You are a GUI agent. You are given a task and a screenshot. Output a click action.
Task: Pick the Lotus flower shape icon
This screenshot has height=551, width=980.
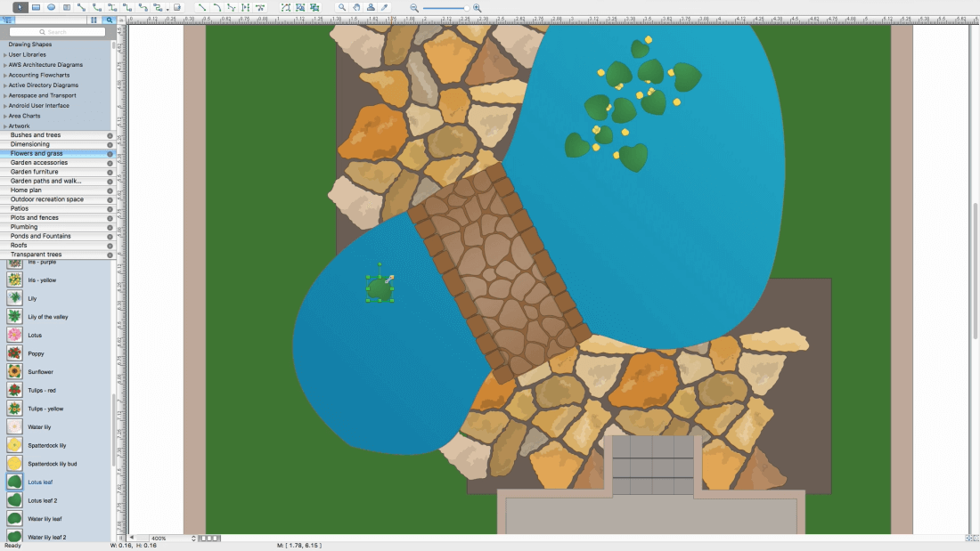click(14, 335)
